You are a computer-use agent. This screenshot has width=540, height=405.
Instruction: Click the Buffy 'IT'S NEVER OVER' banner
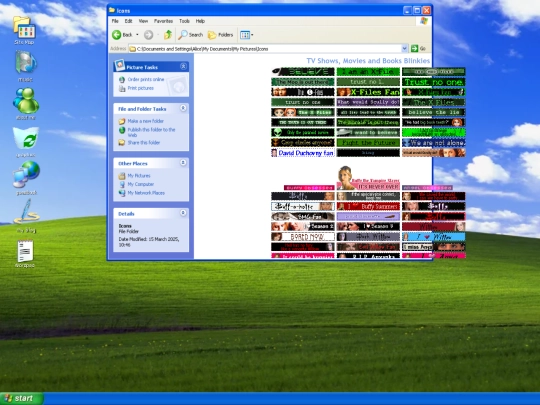(x=368, y=178)
